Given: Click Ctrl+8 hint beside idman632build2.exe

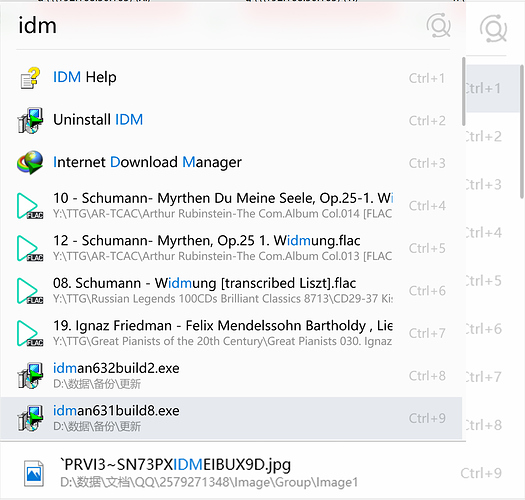Looking at the screenshot, I should (x=427, y=376).
